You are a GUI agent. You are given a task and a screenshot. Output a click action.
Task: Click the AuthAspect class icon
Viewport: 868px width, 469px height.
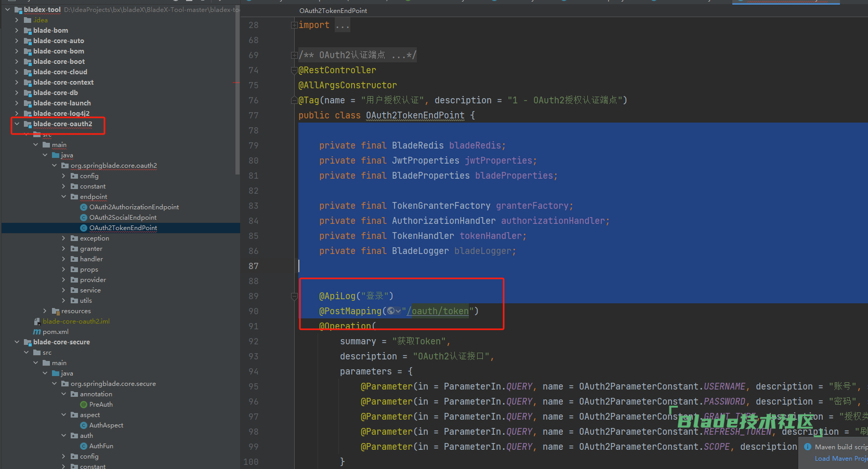84,425
